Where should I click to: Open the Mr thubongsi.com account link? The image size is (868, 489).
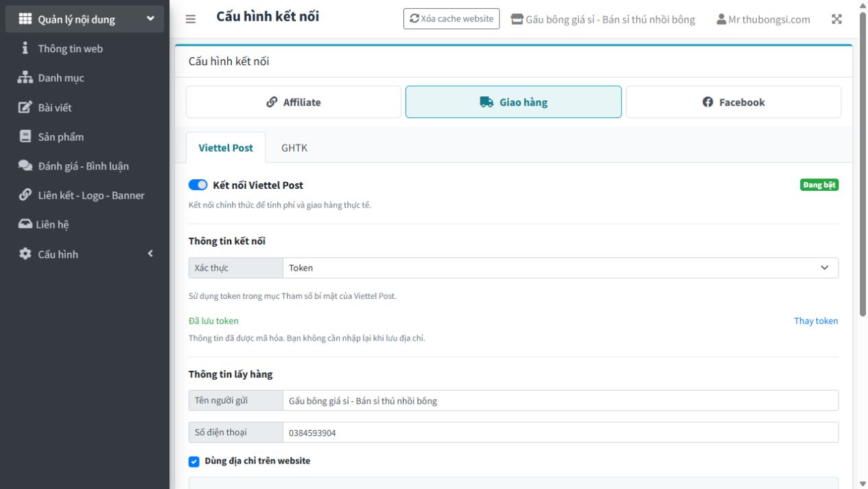tap(763, 19)
